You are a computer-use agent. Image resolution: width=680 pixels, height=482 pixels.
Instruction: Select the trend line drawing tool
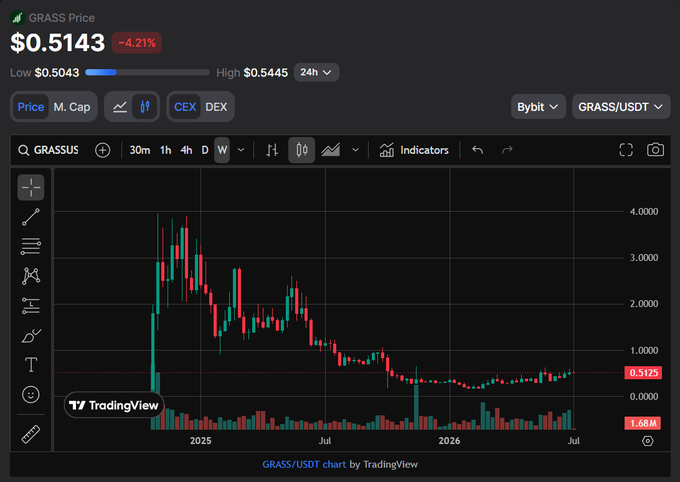[31, 217]
